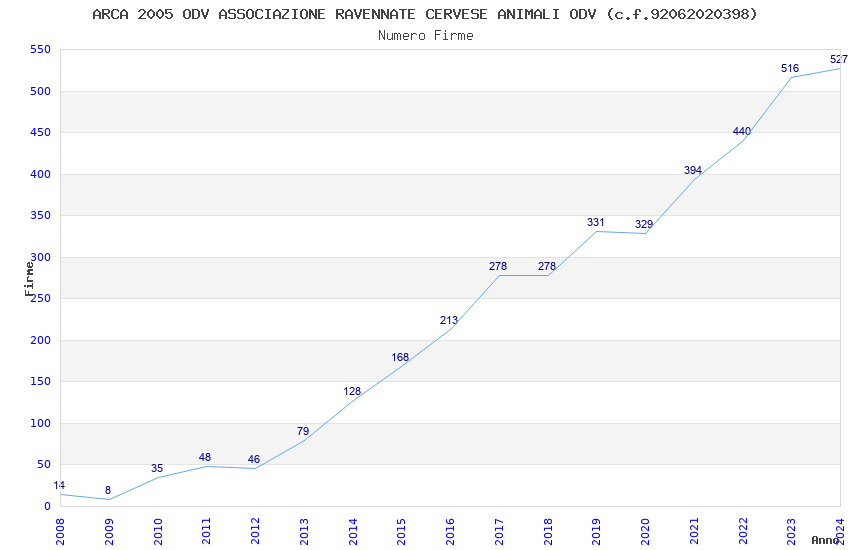Click the y-axis value 550
This screenshot has width=850, height=550.
[x=41, y=49]
